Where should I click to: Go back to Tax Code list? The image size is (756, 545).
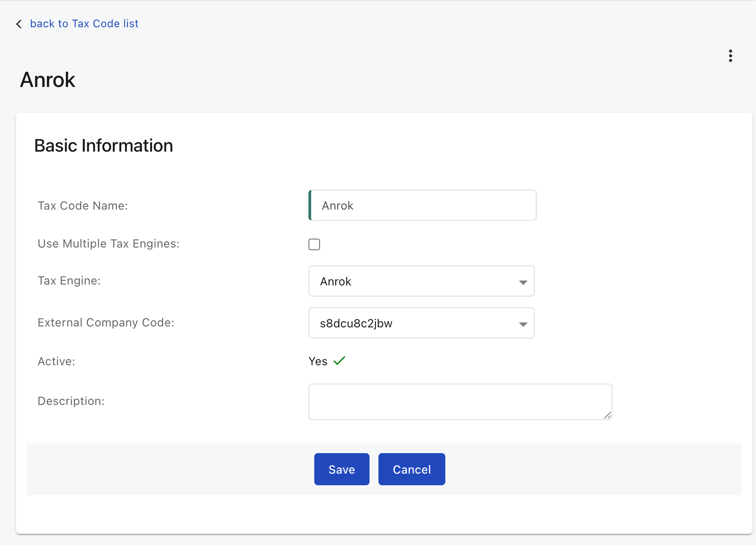click(x=84, y=24)
